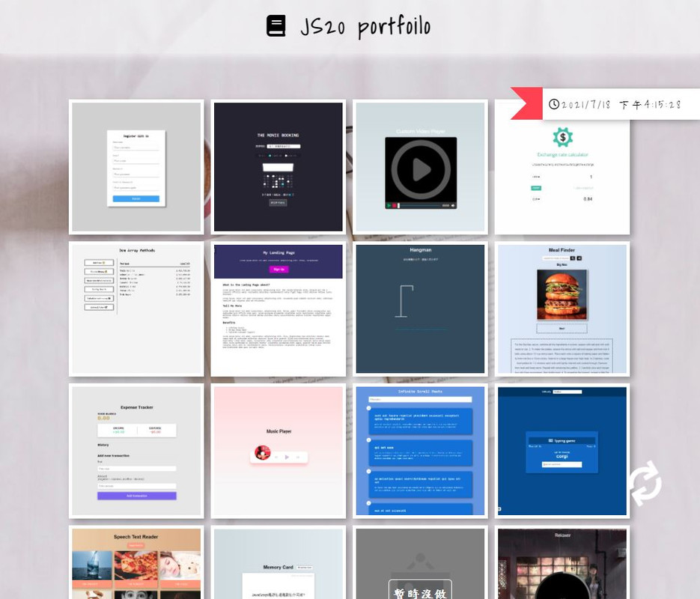Viewport: 700px width, 599px height.
Task: Click the big play circle in video player preview
Action: [421, 169]
